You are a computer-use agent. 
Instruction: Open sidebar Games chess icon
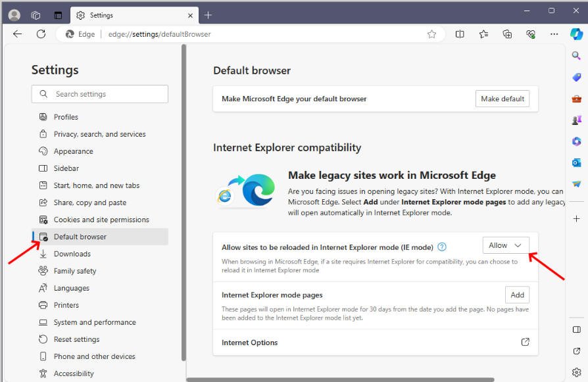point(576,120)
